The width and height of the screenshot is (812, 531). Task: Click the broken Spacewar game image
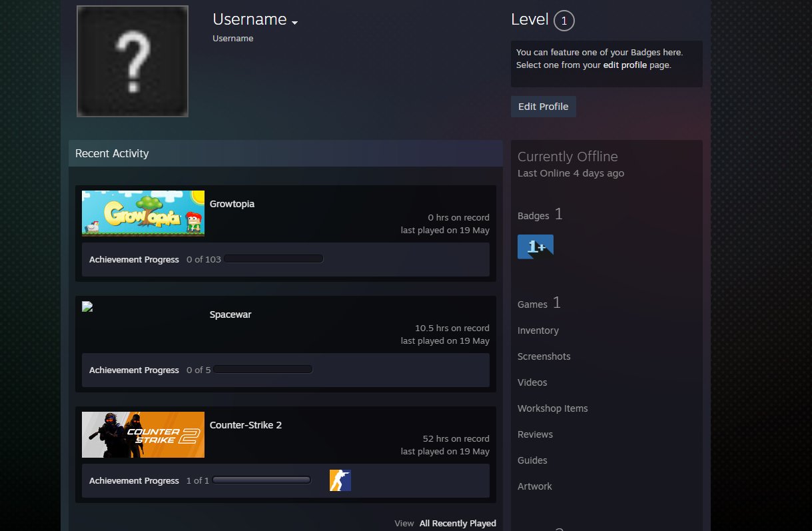(87, 306)
